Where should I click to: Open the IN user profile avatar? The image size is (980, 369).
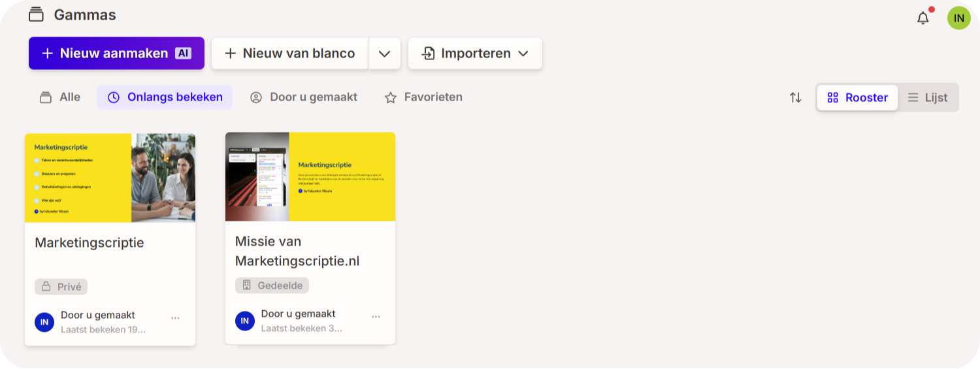(x=958, y=18)
